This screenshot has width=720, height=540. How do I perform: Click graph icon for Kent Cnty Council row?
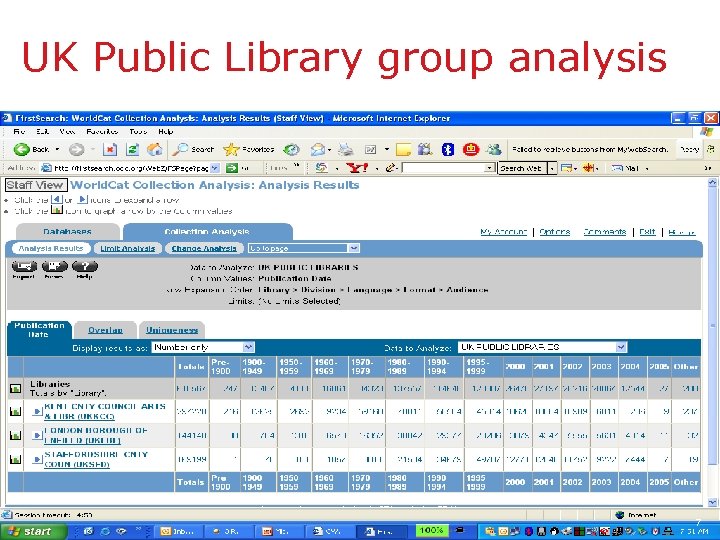pos(15,411)
